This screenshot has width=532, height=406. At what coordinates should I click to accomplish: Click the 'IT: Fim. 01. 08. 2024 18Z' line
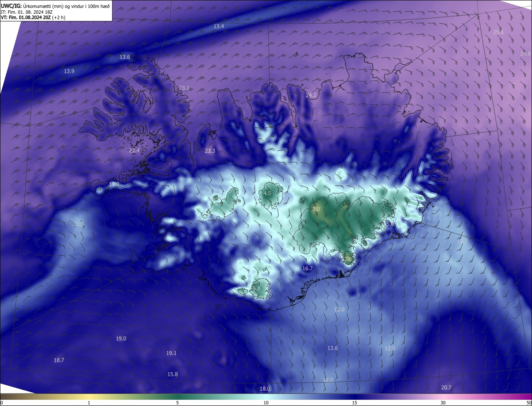pyautogui.click(x=26, y=12)
